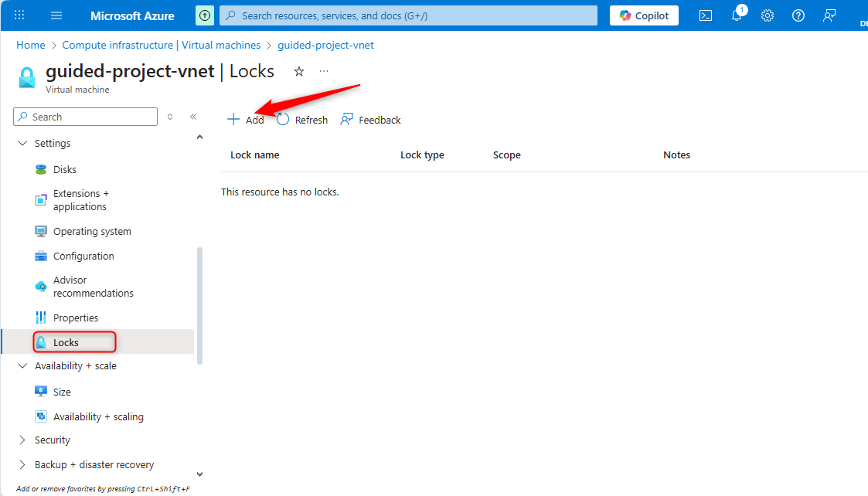Open portal settings gear
Viewport: 868px width, 496px height.
pos(768,15)
